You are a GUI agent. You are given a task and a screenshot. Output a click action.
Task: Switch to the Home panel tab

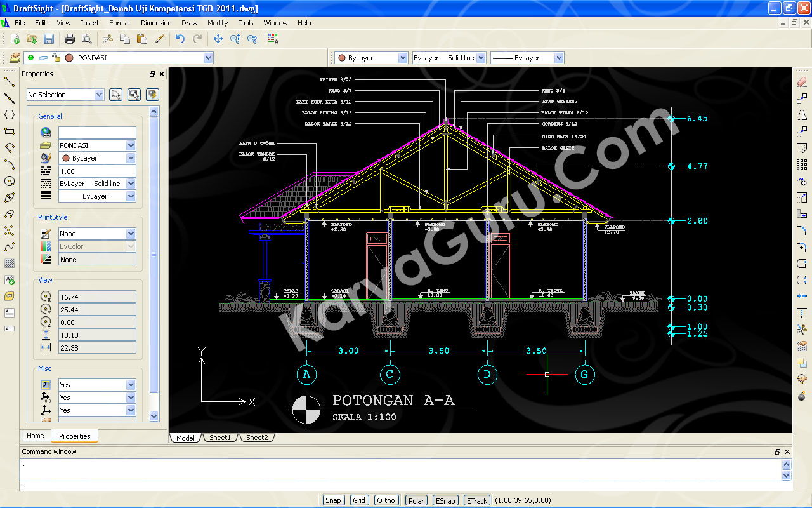36,436
